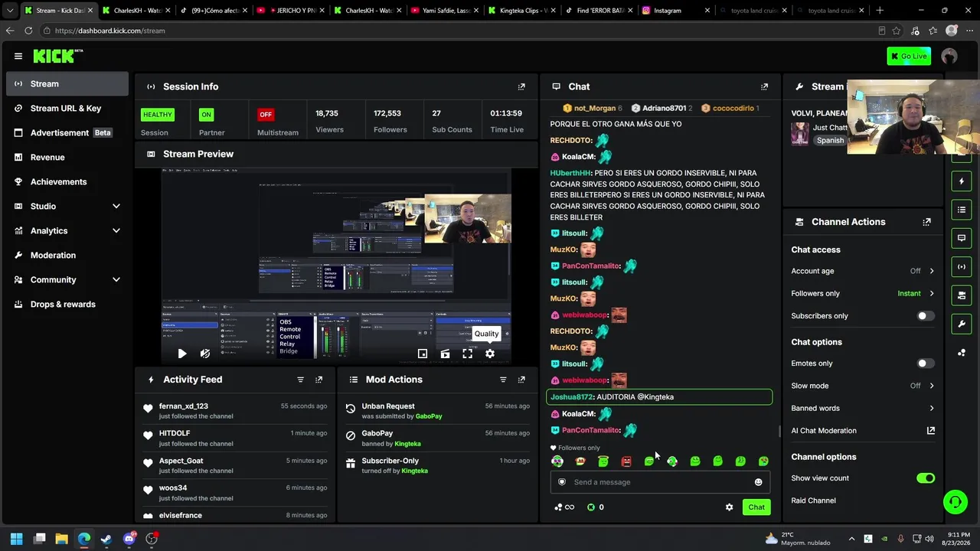The height and width of the screenshot is (551, 980).
Task: Toggle Stream Info widget wrench icon
Action: tap(962, 324)
